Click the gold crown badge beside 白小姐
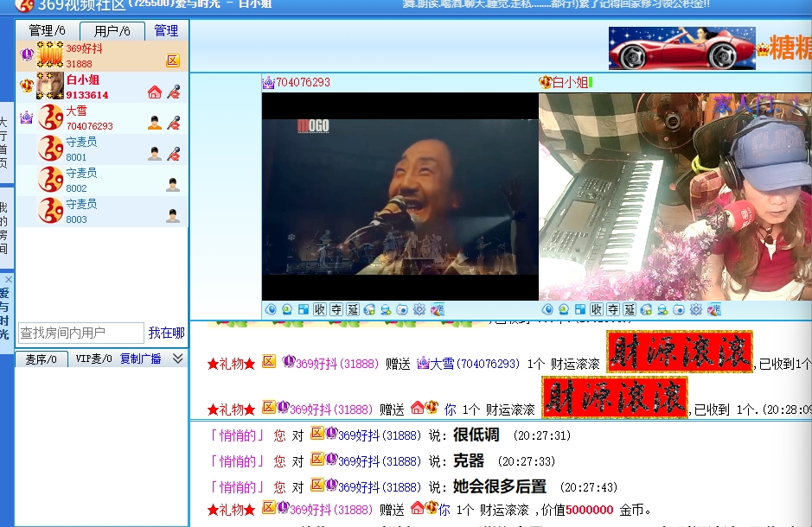The image size is (812, 527). pos(27,85)
